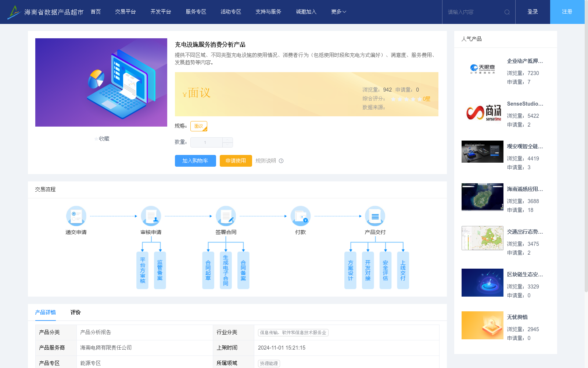
Task: Switch to the 产品详情 tab
Action: click(x=46, y=312)
